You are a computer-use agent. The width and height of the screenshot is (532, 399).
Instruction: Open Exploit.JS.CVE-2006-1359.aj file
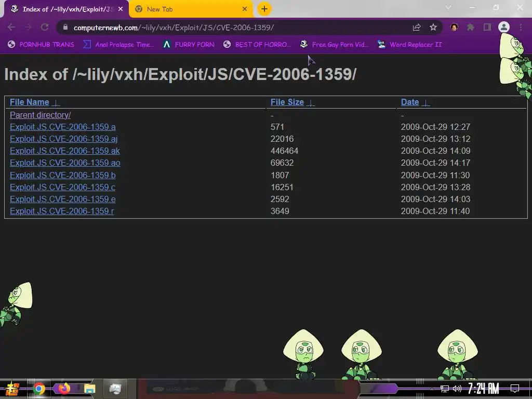tap(64, 139)
